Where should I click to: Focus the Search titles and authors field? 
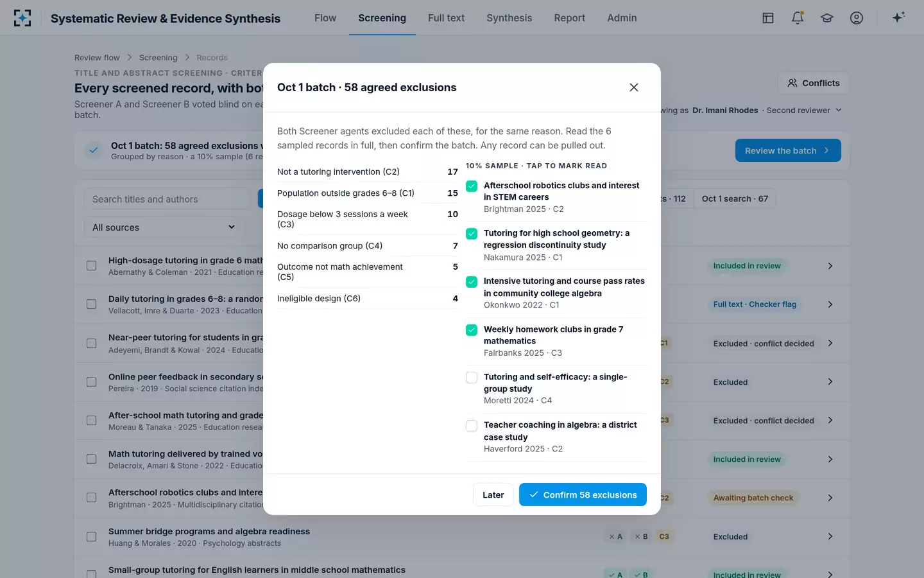click(167, 199)
